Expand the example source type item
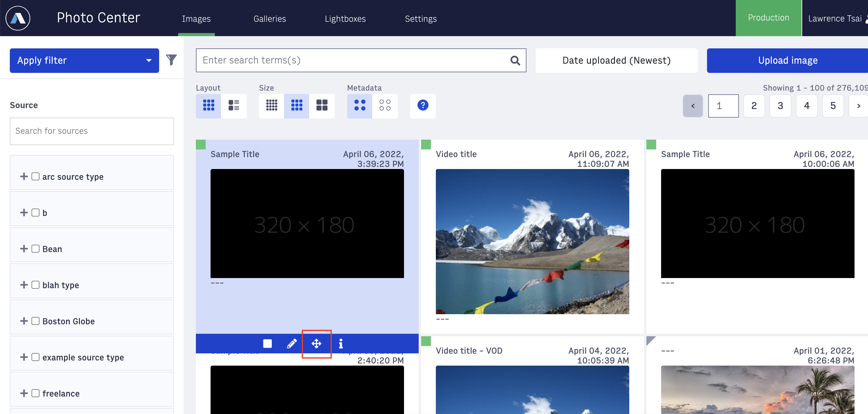The width and height of the screenshot is (868, 414). pos(24,357)
